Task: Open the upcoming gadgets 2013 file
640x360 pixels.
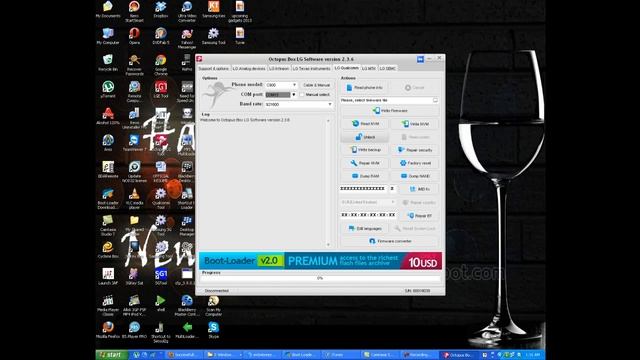Action: (240, 11)
